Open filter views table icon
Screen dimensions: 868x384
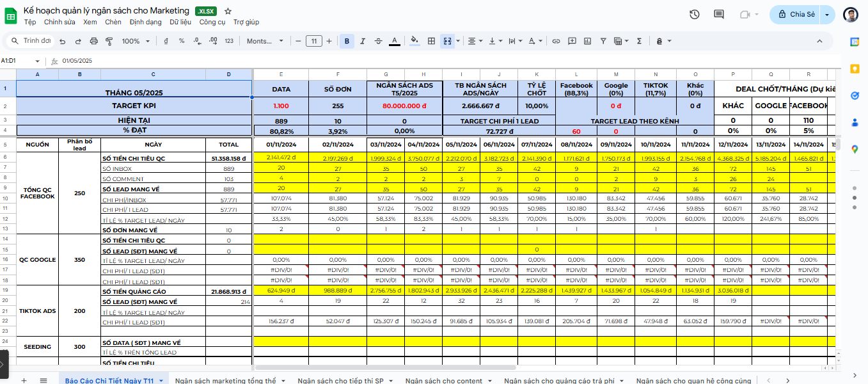(x=620, y=41)
